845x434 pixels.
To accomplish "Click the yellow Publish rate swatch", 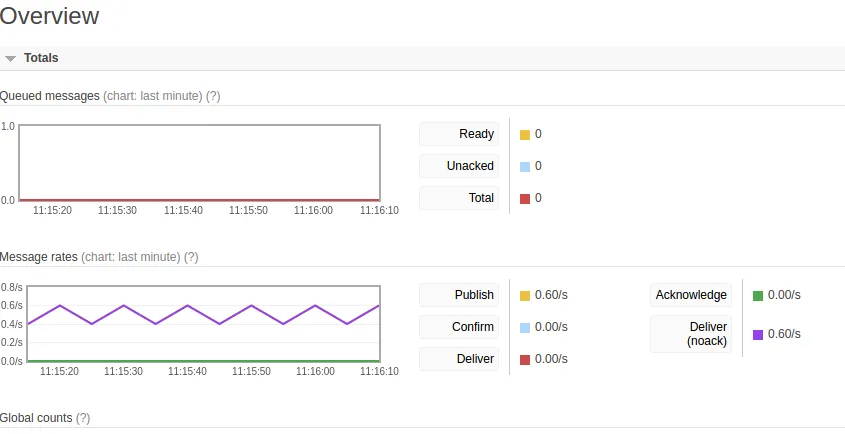I will click(525, 296).
